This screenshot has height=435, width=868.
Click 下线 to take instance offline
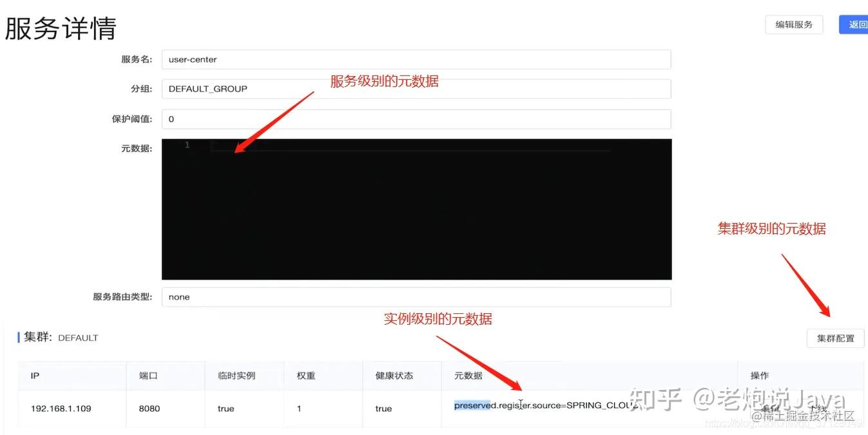click(818, 409)
